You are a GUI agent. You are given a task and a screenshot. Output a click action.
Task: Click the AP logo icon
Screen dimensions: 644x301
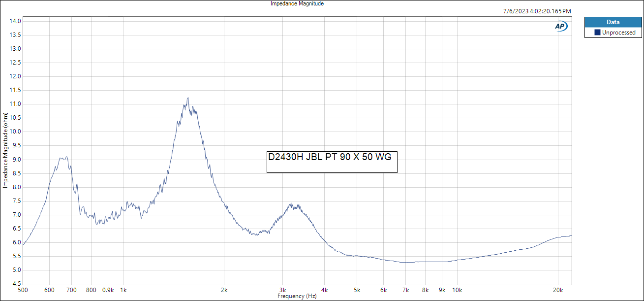point(561,27)
